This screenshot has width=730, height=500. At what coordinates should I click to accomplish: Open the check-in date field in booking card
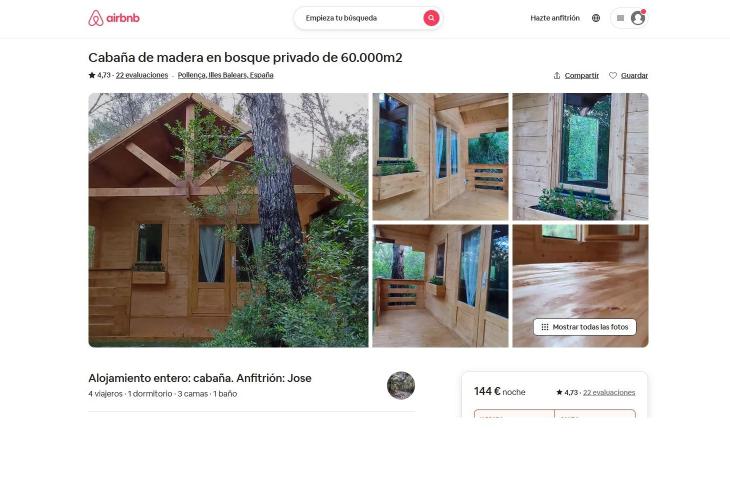point(514,414)
